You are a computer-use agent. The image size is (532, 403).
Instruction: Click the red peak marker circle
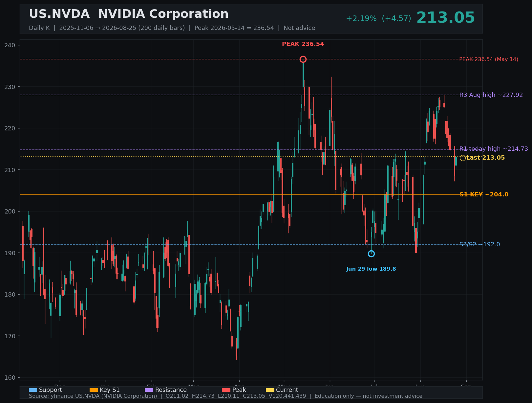click(x=303, y=59)
